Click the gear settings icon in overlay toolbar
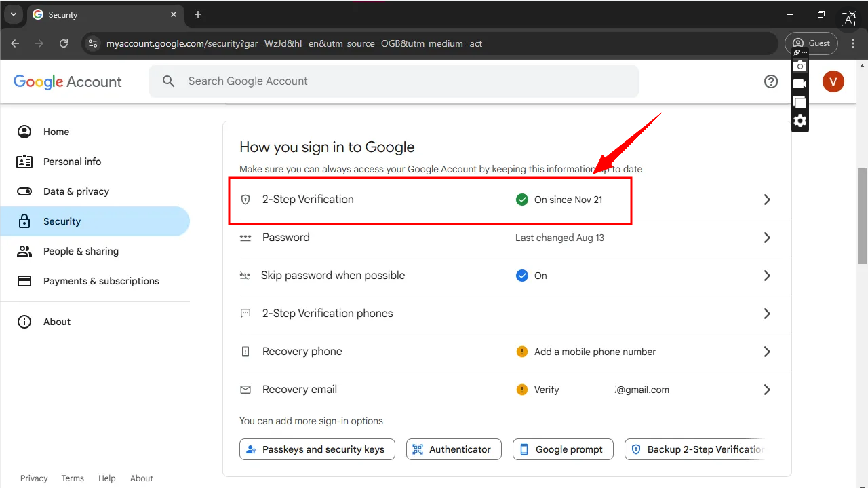868x488 pixels. click(800, 121)
